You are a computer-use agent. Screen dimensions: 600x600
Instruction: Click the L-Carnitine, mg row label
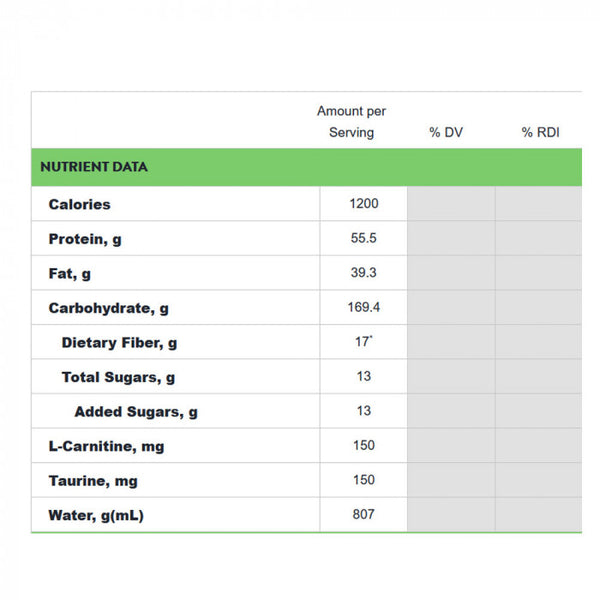[106, 446]
